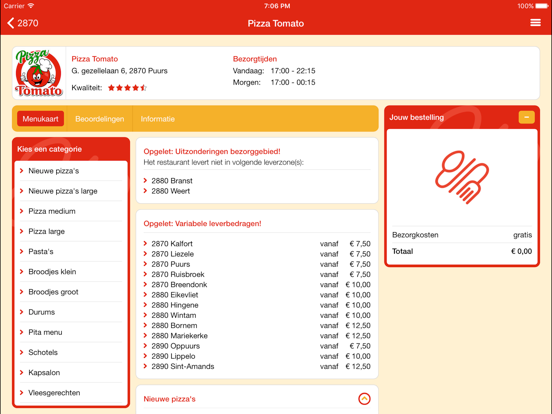Select category Durums
This screenshot has height=414, width=552.
coord(71,312)
